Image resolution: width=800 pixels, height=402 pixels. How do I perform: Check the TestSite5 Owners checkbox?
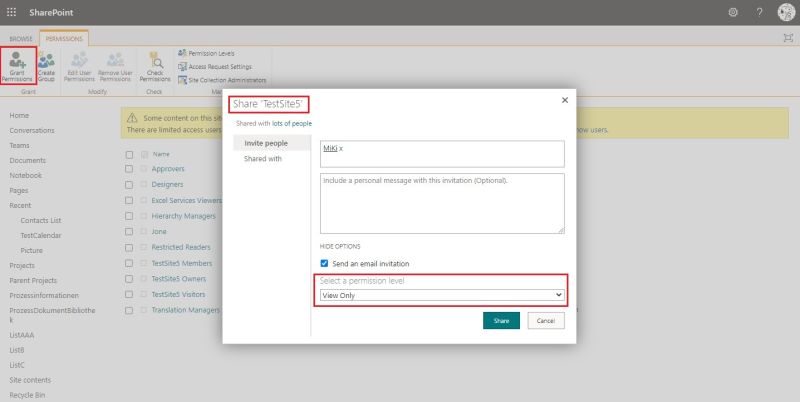tap(129, 279)
